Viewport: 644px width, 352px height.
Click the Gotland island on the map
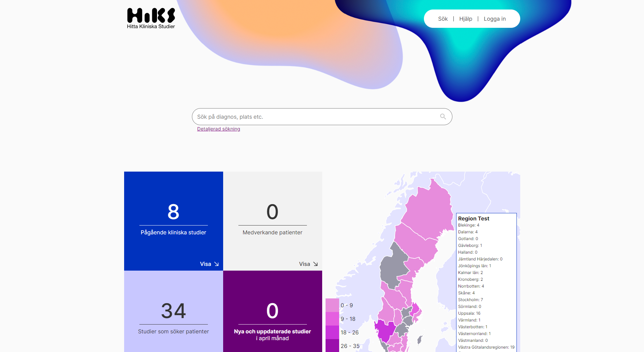coord(419,339)
